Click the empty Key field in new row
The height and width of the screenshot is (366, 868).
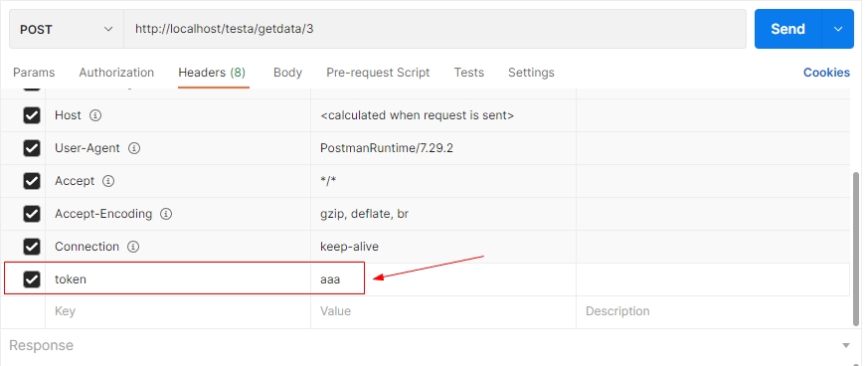178,311
